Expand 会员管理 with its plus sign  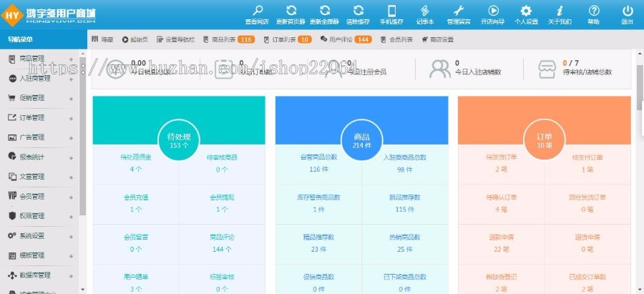(x=71, y=197)
